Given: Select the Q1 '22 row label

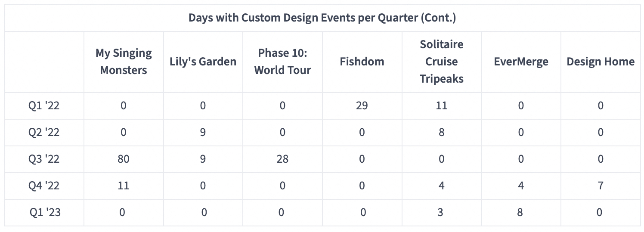Looking at the screenshot, I should coord(44,105).
